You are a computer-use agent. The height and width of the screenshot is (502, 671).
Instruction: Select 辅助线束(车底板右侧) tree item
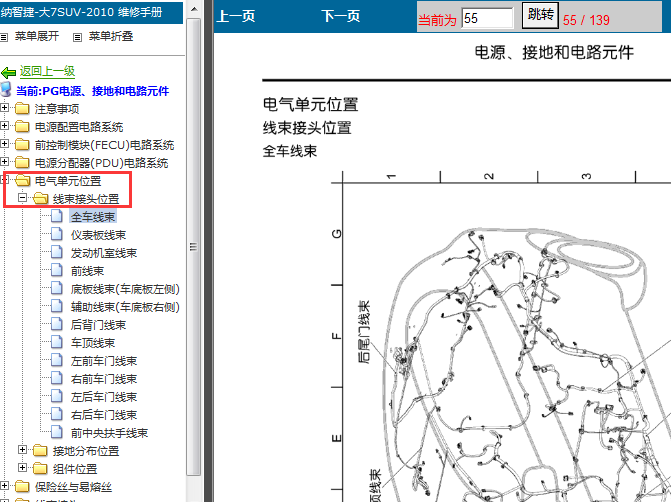[125, 307]
